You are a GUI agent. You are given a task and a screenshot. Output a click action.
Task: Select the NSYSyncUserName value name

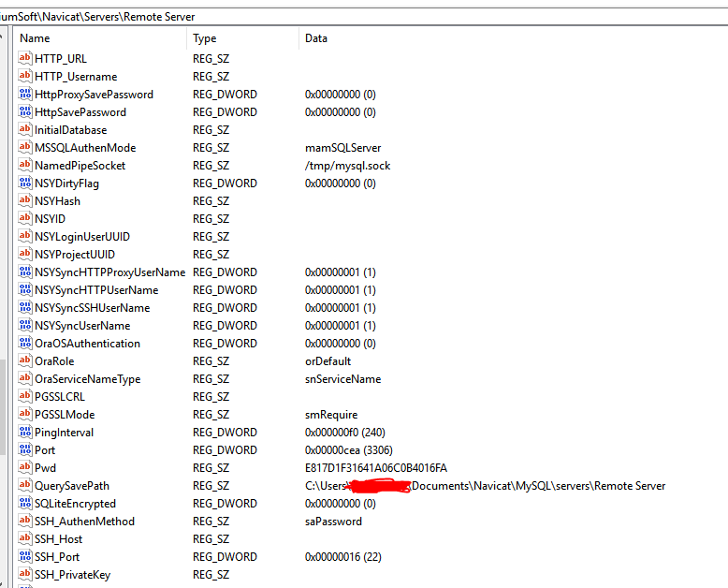(x=82, y=326)
